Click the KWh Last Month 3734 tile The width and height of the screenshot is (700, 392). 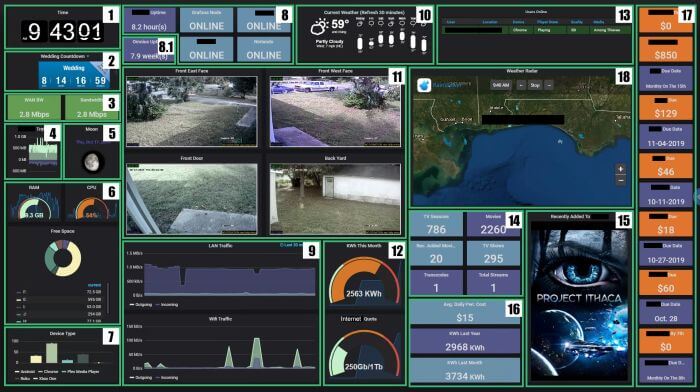pyautogui.click(x=465, y=371)
